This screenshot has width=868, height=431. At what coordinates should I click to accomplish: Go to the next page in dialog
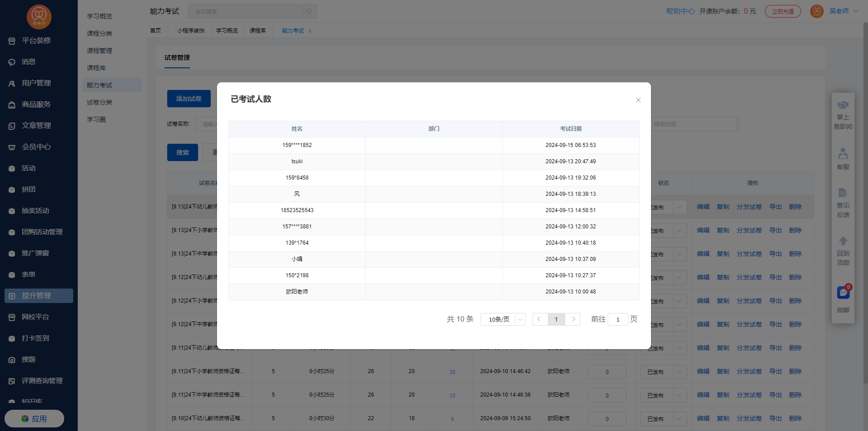[573, 319]
